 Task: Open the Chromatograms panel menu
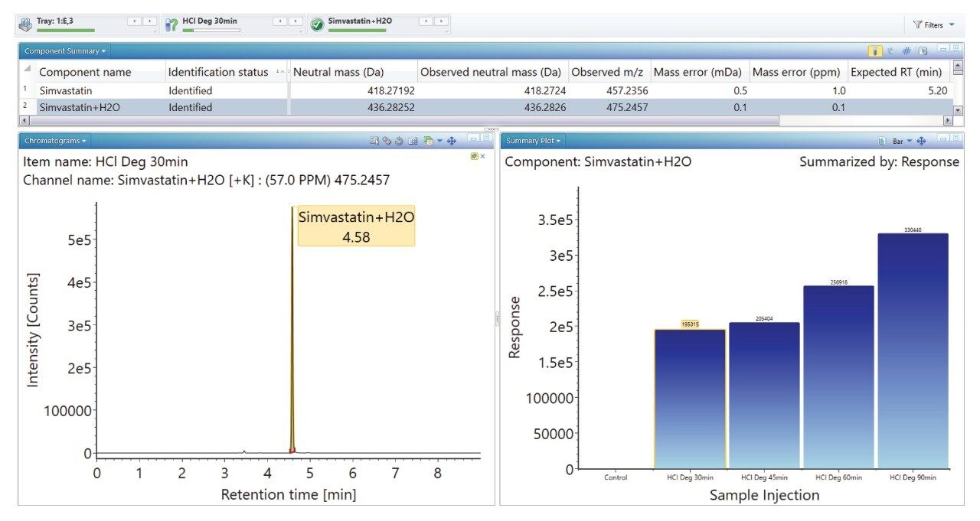point(55,141)
